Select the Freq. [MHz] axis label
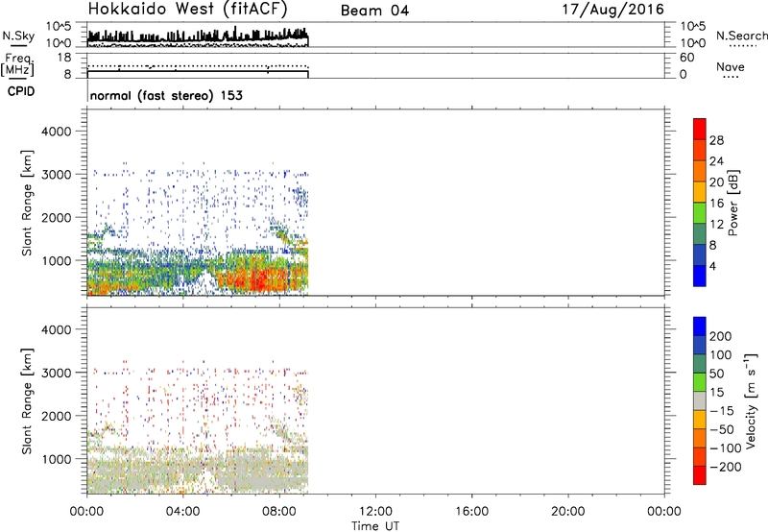Screen dimensions: 768x532 (x=17, y=64)
